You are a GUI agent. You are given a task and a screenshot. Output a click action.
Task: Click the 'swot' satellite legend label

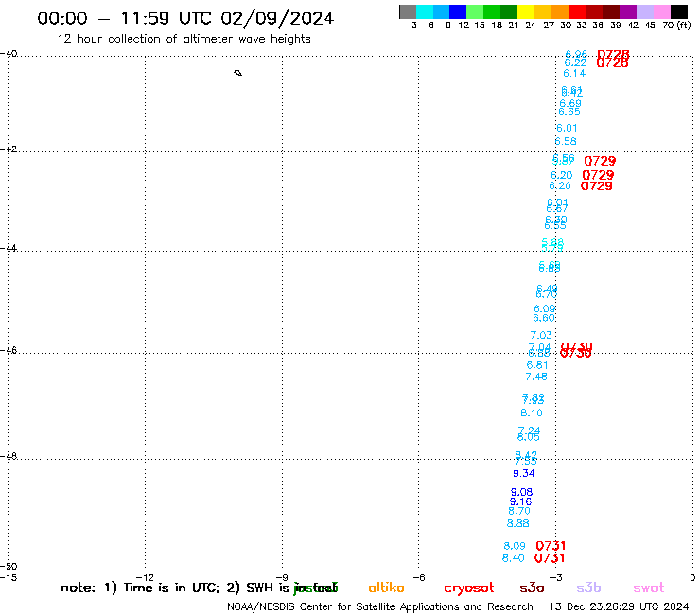pyautogui.click(x=648, y=588)
